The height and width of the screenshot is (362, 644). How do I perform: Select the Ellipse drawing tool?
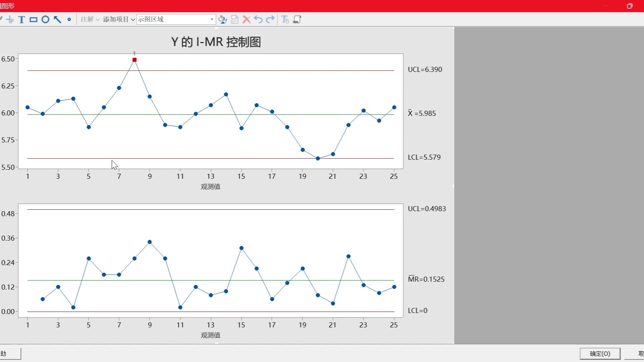coord(45,19)
